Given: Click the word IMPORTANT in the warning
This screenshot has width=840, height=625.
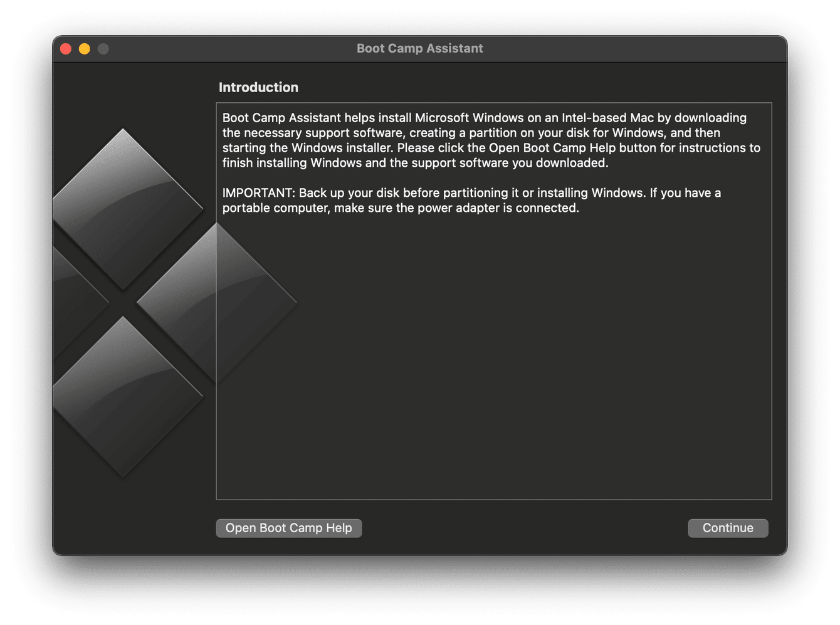Looking at the screenshot, I should coord(258,193).
